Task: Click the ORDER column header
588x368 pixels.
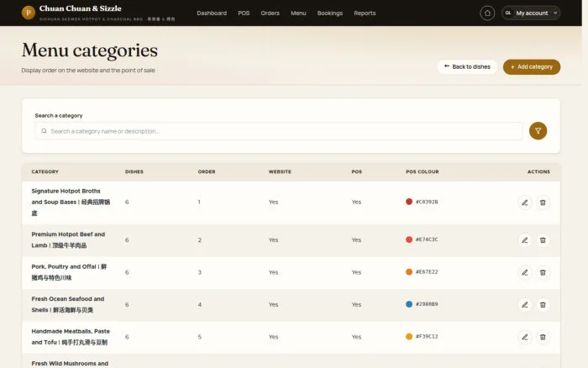Action: pos(207,171)
